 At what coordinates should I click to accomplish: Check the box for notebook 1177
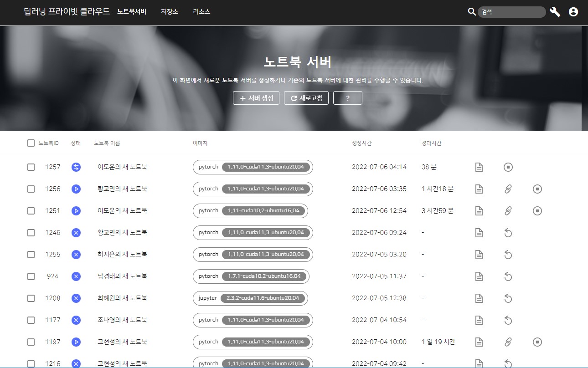(31, 320)
